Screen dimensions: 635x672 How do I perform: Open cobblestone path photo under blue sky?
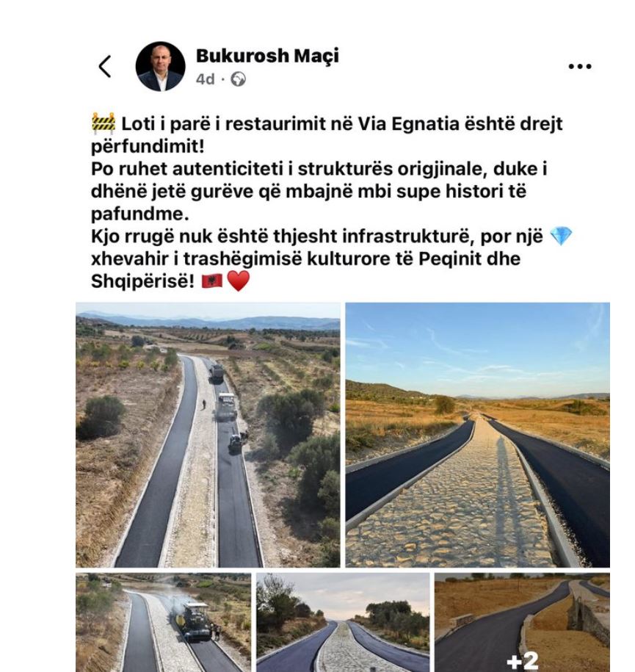pos(478,435)
